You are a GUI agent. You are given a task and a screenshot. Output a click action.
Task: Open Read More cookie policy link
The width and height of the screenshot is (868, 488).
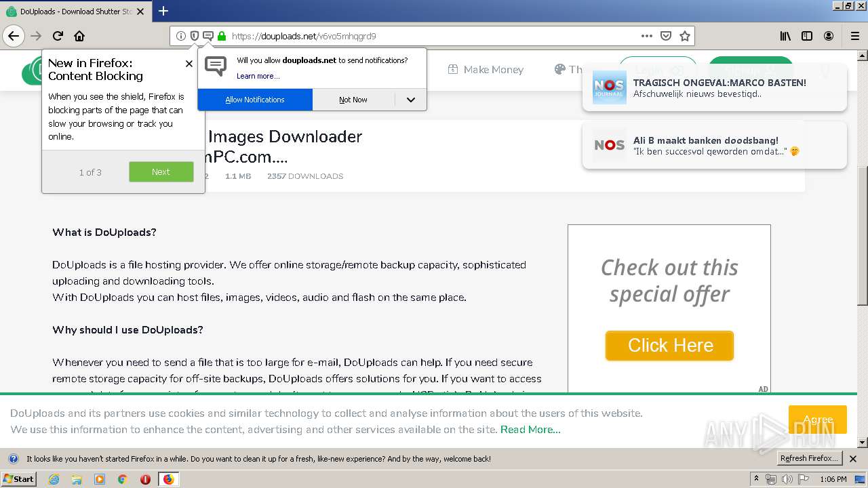coord(530,430)
